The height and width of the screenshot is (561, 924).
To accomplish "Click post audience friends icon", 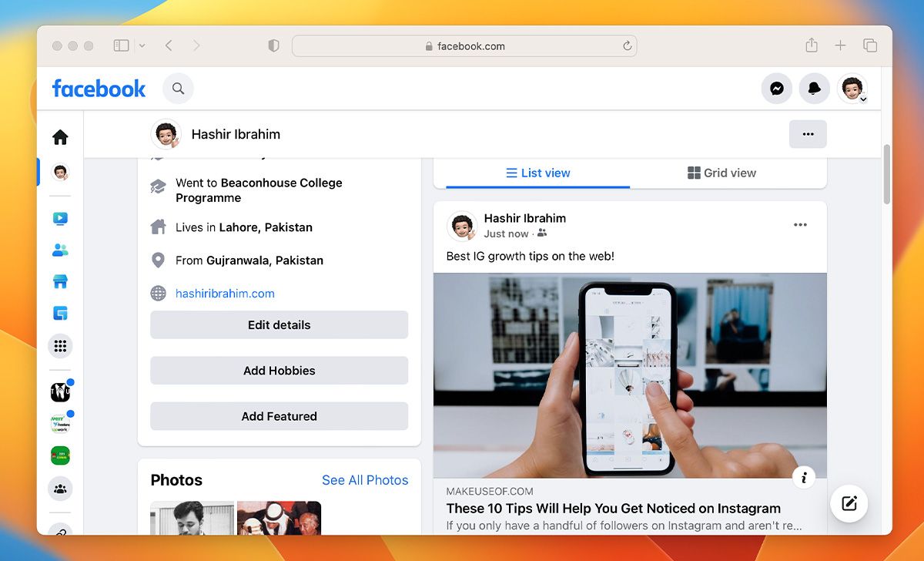I will click(542, 233).
